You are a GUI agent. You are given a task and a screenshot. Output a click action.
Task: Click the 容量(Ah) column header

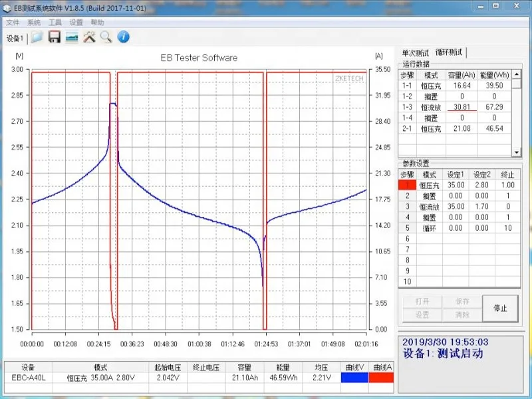pos(462,75)
